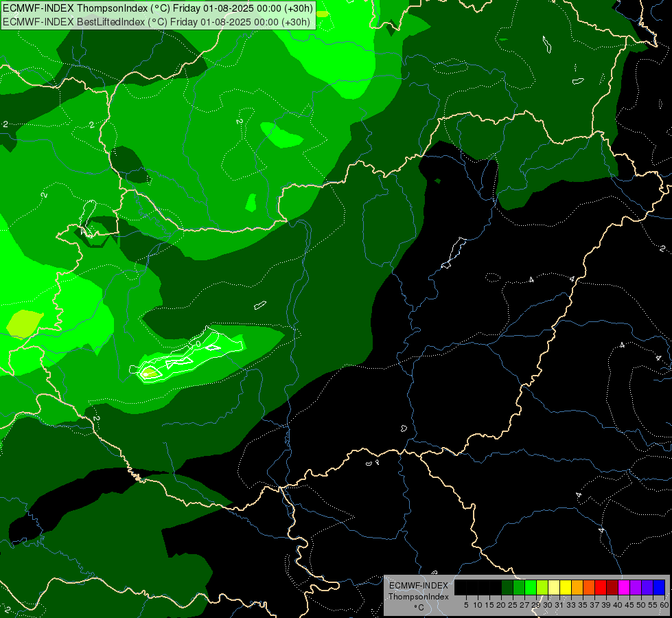Click the legend tick label 55
The image size is (672, 618).
tap(653, 605)
